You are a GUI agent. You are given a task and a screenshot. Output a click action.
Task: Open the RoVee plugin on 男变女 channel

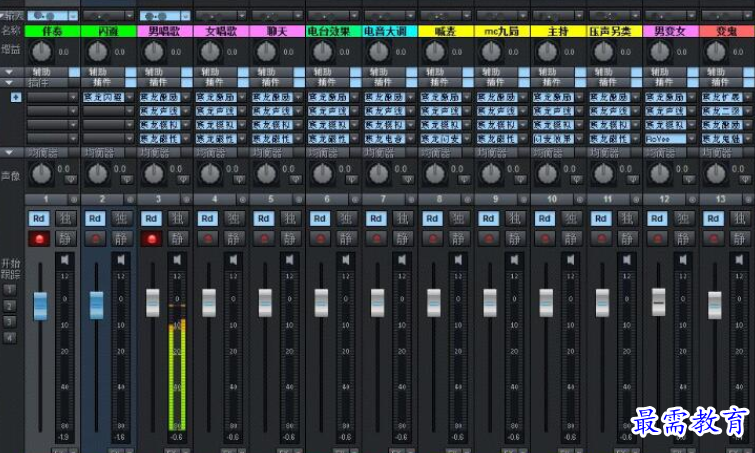point(665,139)
